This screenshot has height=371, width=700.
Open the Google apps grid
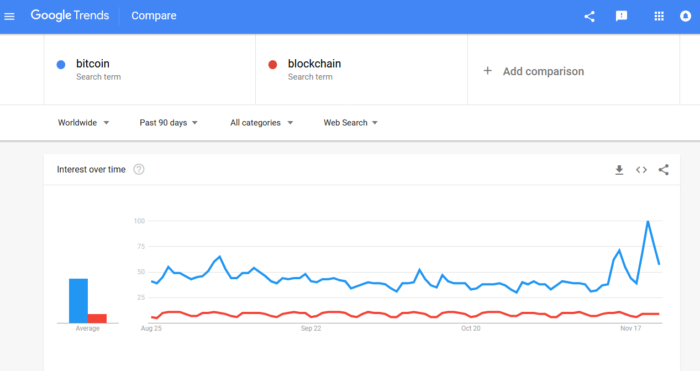click(x=659, y=17)
